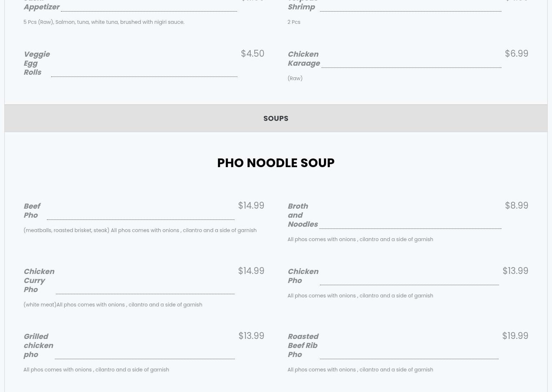552x392 pixels.
Task: Click the PHO NOODLE SOUP heading
Action: [276, 163]
